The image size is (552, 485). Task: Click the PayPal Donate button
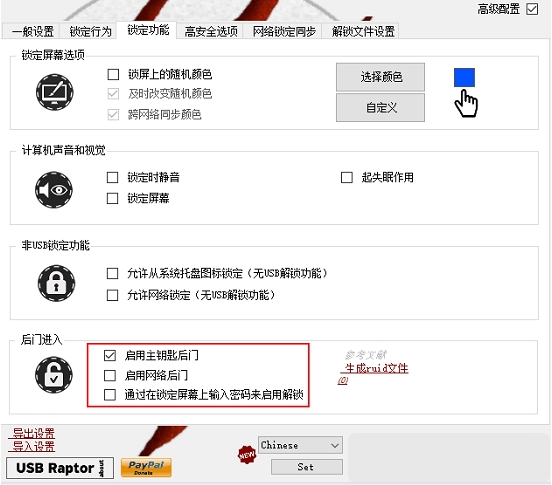[x=146, y=467]
